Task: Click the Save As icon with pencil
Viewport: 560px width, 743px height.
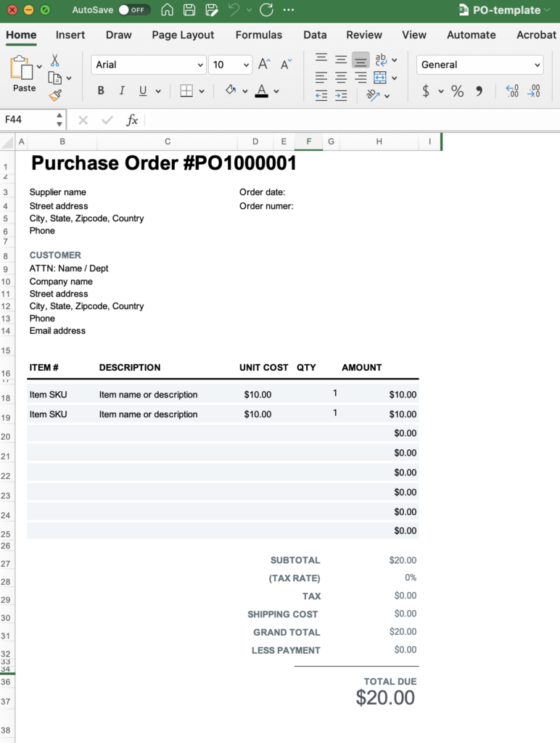Action: 211,10
